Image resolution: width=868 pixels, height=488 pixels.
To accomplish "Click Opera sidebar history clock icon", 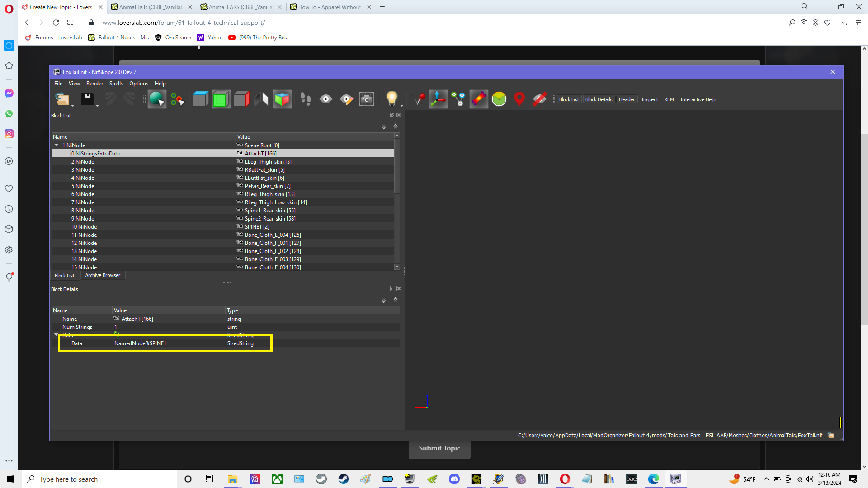I will 9,209.
